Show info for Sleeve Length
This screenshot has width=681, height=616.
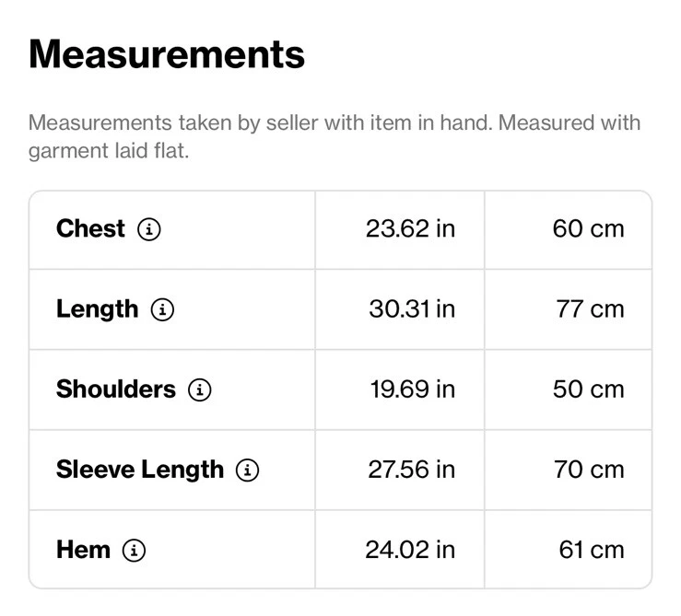[x=247, y=470]
